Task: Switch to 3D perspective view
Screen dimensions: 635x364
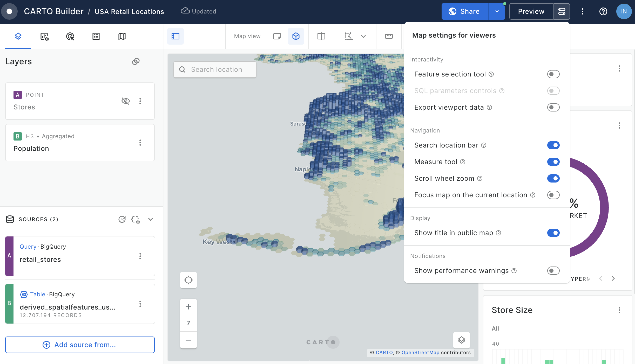Action: tap(296, 36)
